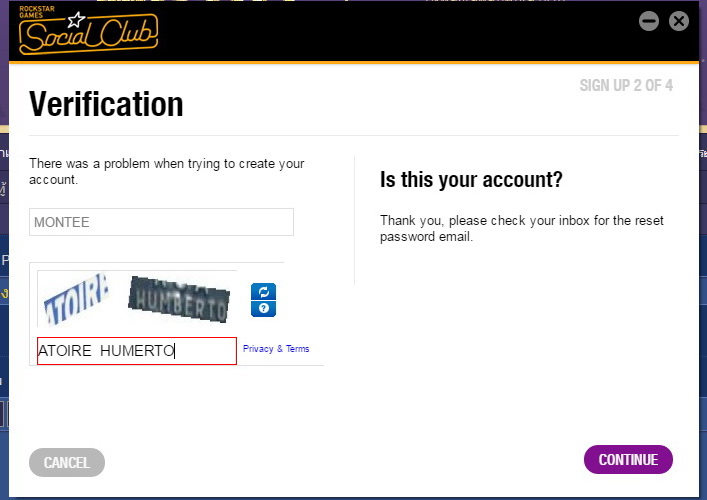
Task: Click the Verification page heading
Action: 106,104
